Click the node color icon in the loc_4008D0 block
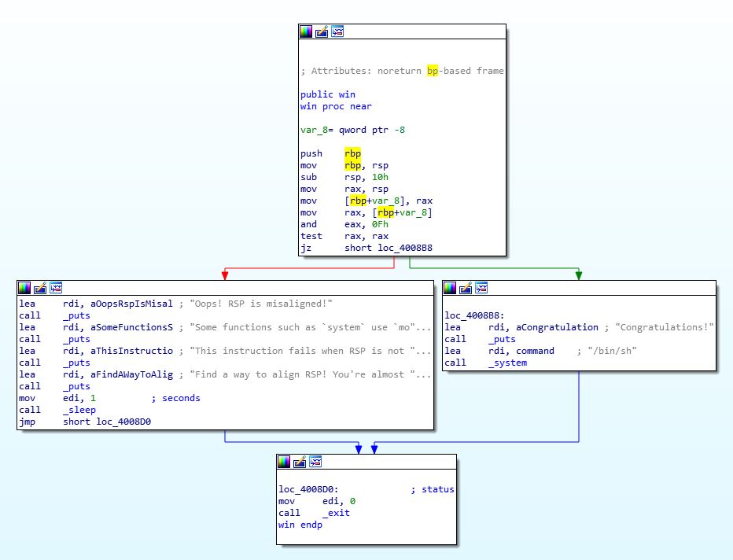Viewport: 733px width, 560px height. tap(284, 462)
